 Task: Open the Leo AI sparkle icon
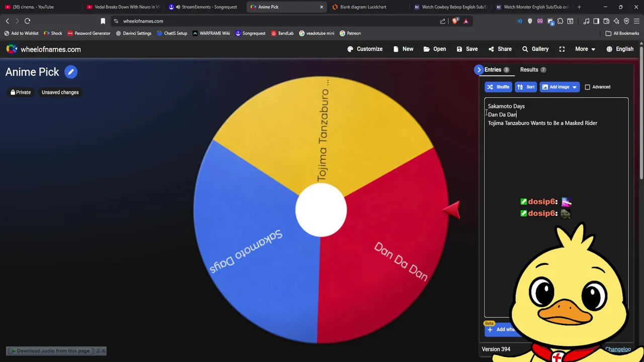pos(616,21)
